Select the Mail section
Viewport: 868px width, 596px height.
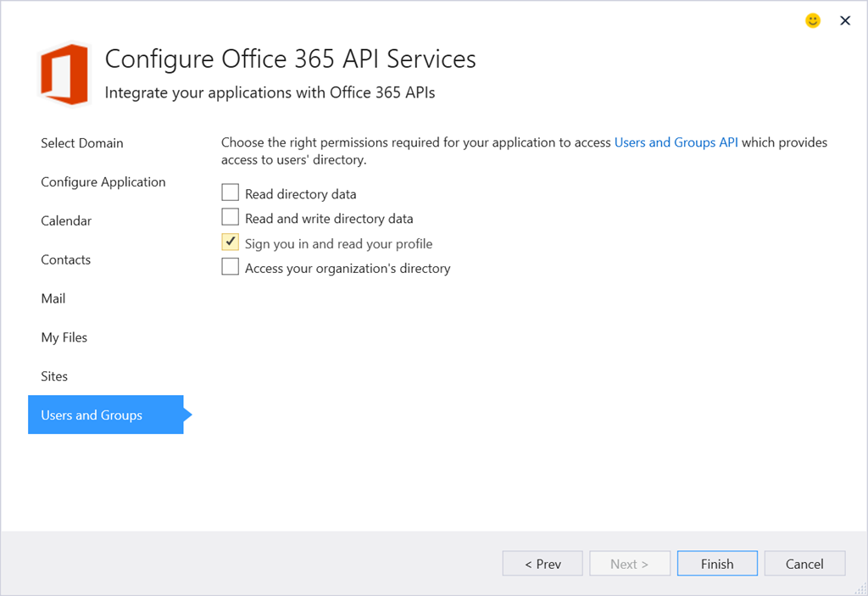pos(53,298)
